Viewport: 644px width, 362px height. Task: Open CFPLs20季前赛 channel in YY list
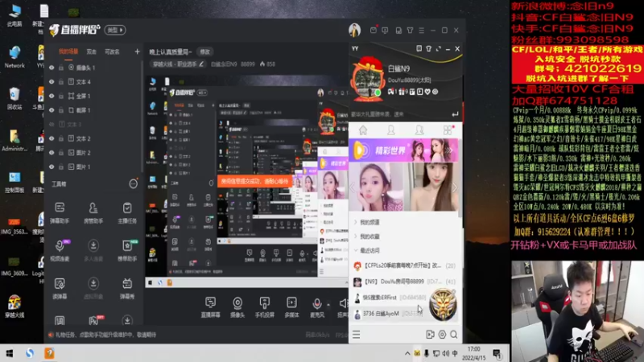405,266
